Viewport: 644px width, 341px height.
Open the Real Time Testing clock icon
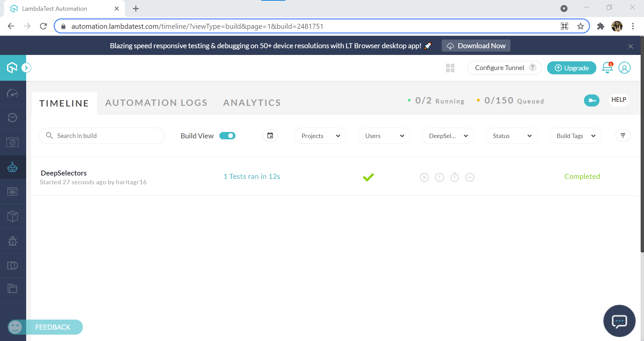click(x=12, y=118)
